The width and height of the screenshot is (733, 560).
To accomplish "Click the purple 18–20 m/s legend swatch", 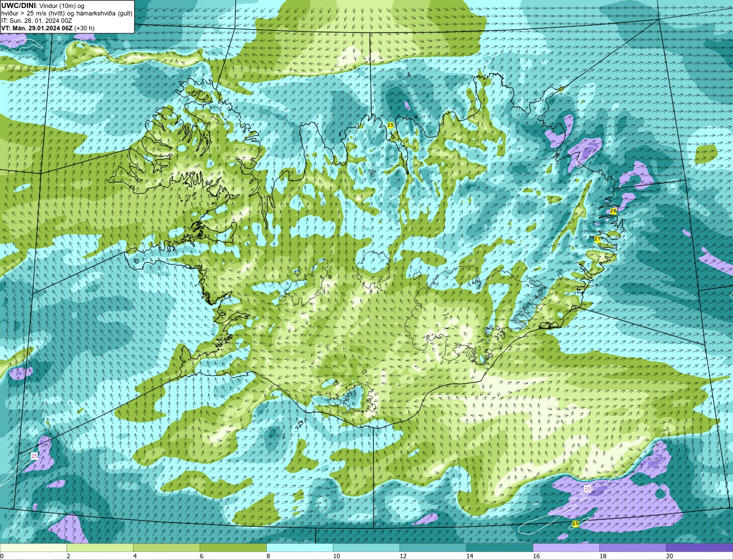I will coord(633,548).
